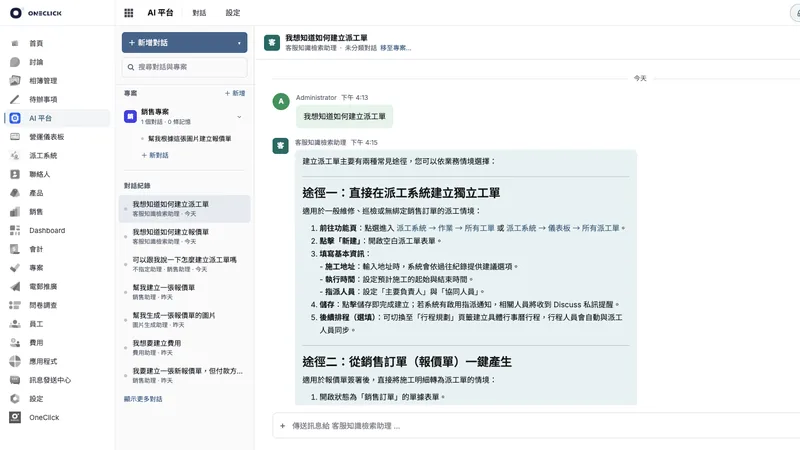Click Administrator's green avatar

281,102
